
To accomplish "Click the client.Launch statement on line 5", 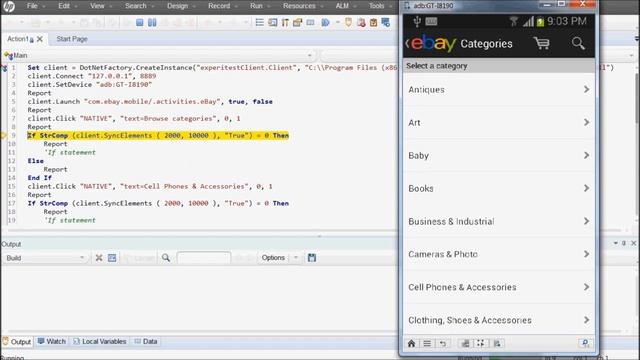I will tap(150, 102).
